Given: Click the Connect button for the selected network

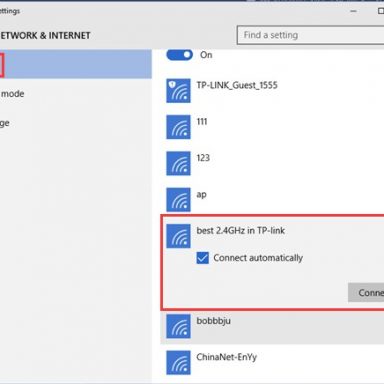Looking at the screenshot, I should coord(366,293).
